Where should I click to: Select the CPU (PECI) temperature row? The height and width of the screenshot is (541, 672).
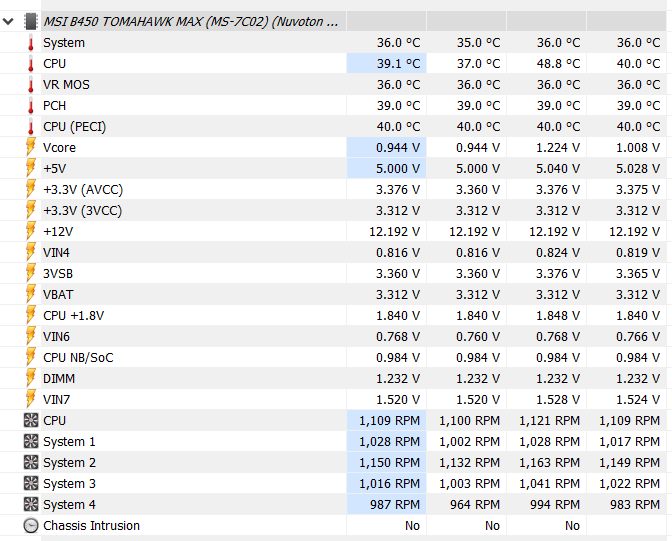point(333,126)
